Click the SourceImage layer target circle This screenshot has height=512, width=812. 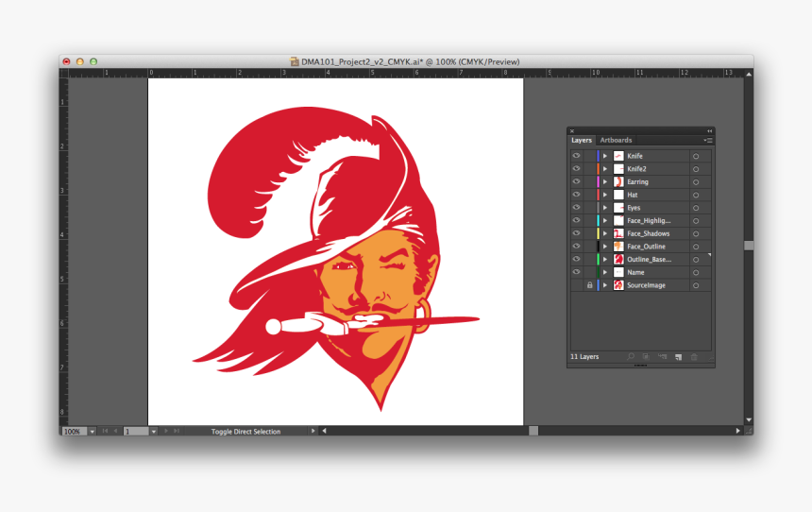696,285
